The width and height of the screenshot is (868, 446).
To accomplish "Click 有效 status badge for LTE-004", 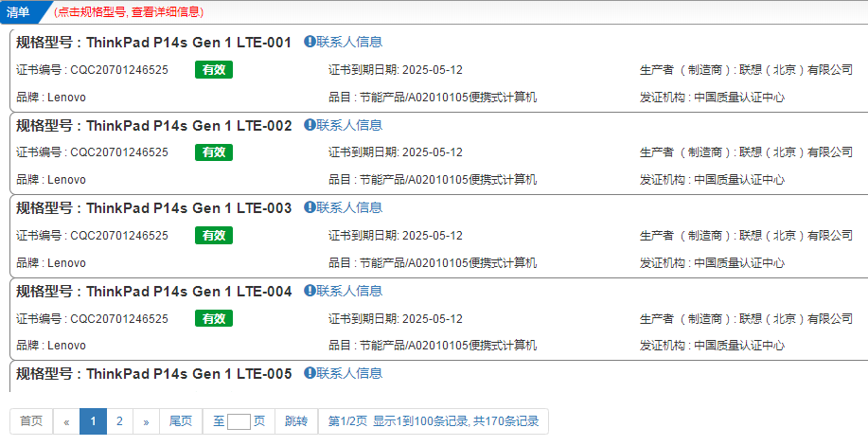I will [x=214, y=318].
